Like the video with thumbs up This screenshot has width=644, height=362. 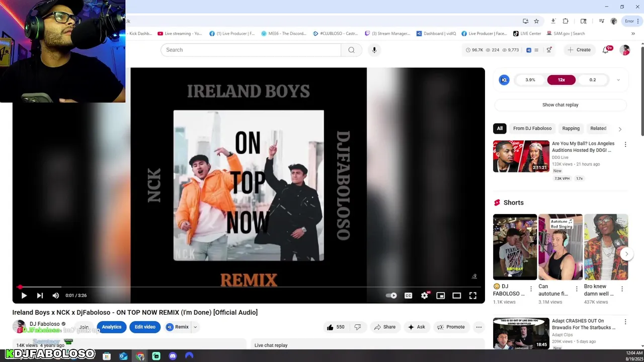point(336,327)
